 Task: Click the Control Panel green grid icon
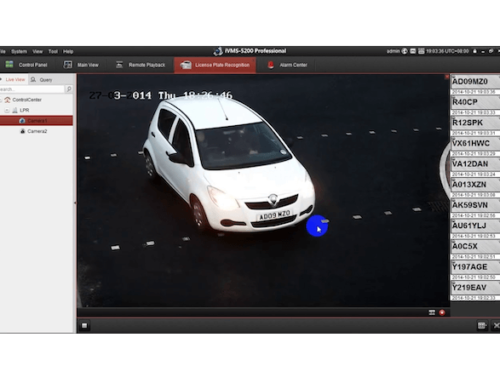[9, 64]
